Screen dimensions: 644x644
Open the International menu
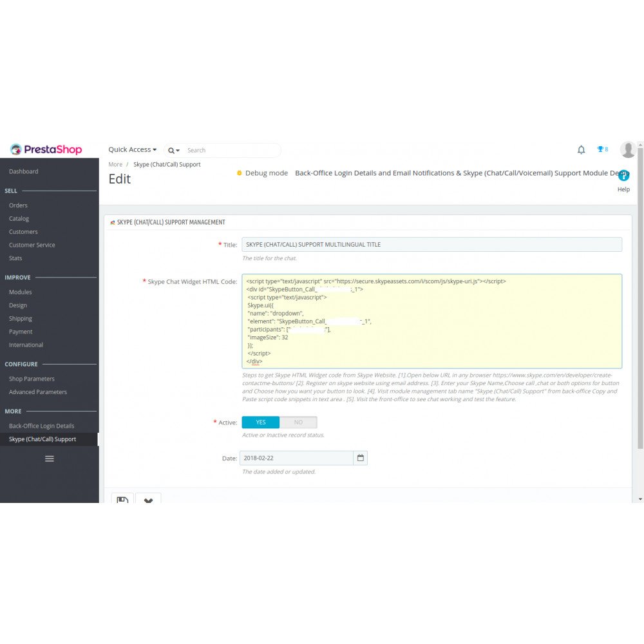pos(26,345)
